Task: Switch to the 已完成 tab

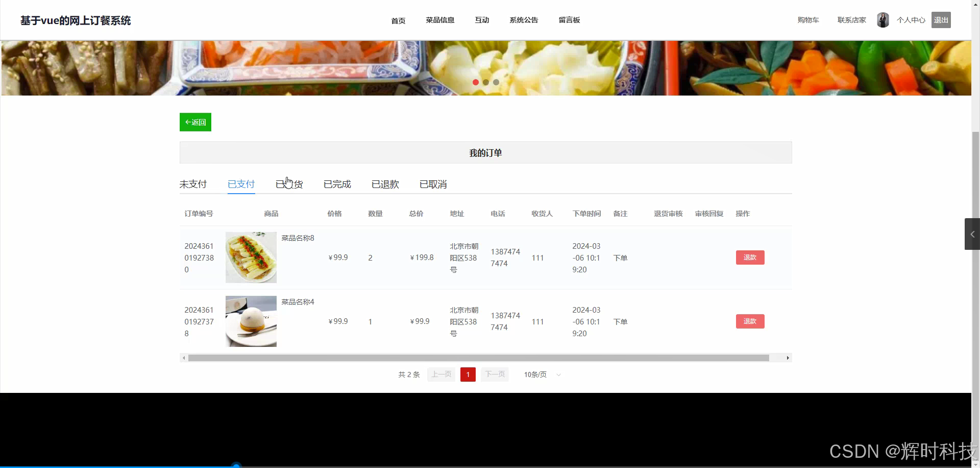Action: click(337, 184)
